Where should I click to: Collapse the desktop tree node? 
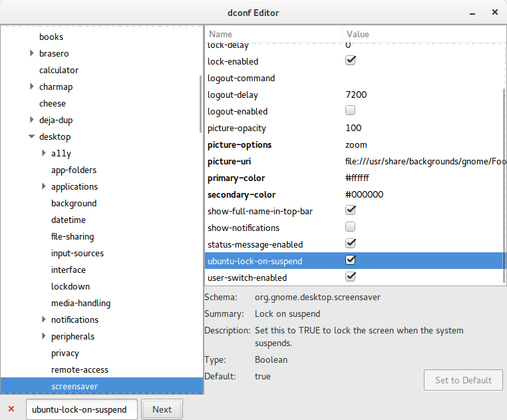31,136
